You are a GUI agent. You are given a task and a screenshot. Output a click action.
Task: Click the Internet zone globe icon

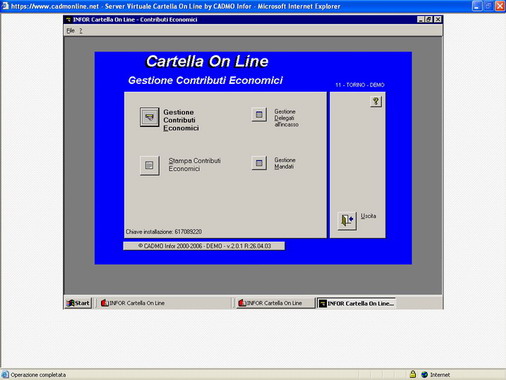coord(424,375)
